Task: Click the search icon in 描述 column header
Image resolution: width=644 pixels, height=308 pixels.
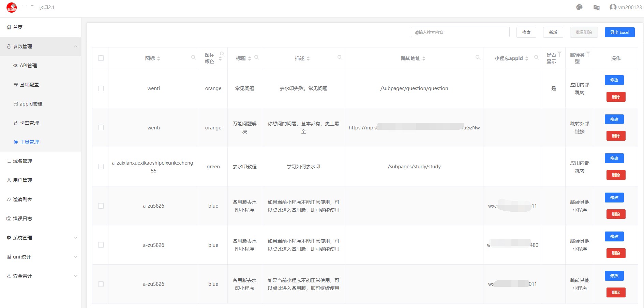Action: pyautogui.click(x=340, y=57)
